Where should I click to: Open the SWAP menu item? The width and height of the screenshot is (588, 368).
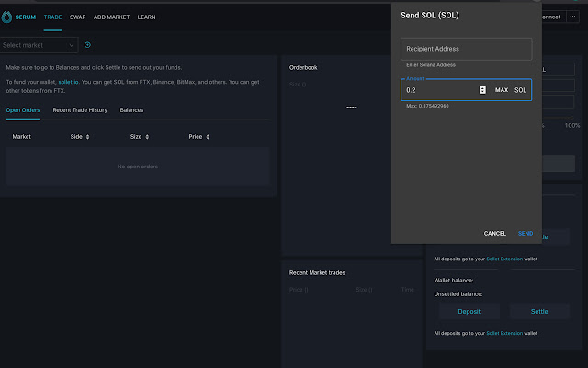(78, 17)
